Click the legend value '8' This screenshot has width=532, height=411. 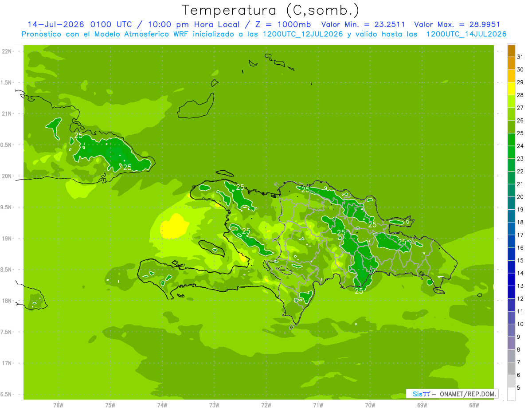pyautogui.click(x=519, y=350)
